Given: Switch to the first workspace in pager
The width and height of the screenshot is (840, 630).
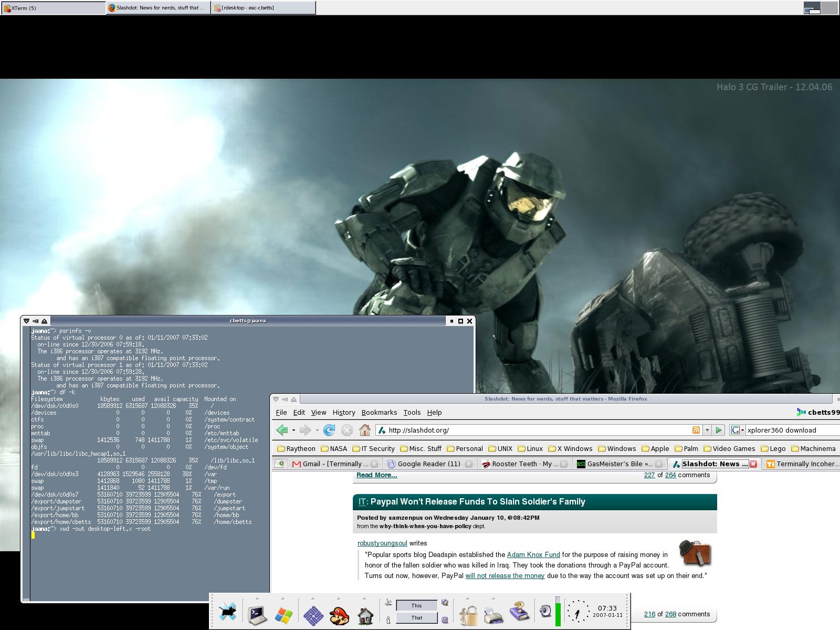Looking at the screenshot, I should [812, 7].
